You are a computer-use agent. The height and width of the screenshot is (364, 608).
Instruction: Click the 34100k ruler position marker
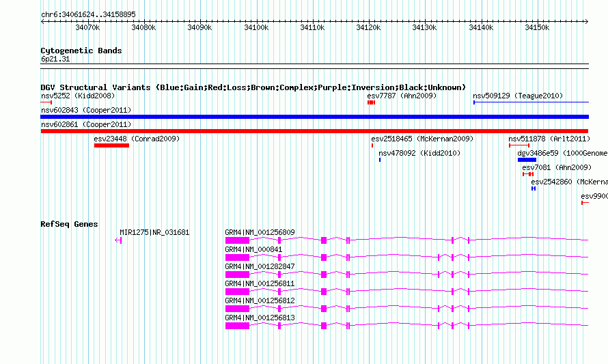256,27
